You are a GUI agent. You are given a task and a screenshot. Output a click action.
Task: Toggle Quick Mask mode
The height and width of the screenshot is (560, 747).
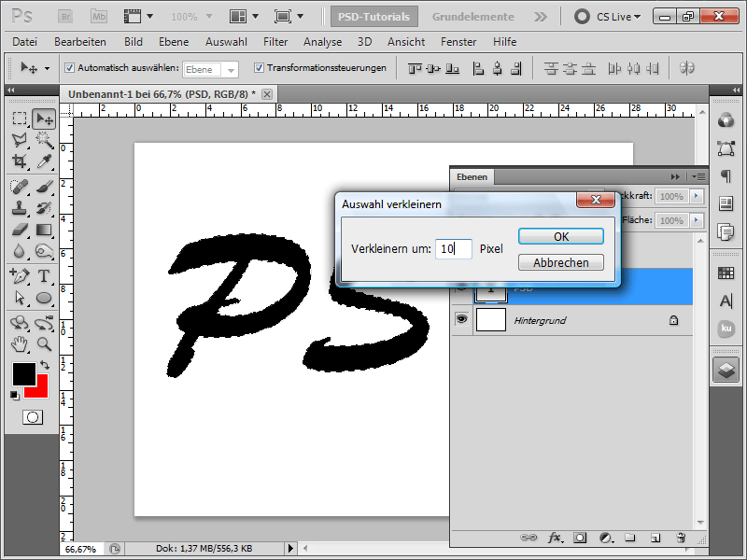(33, 417)
